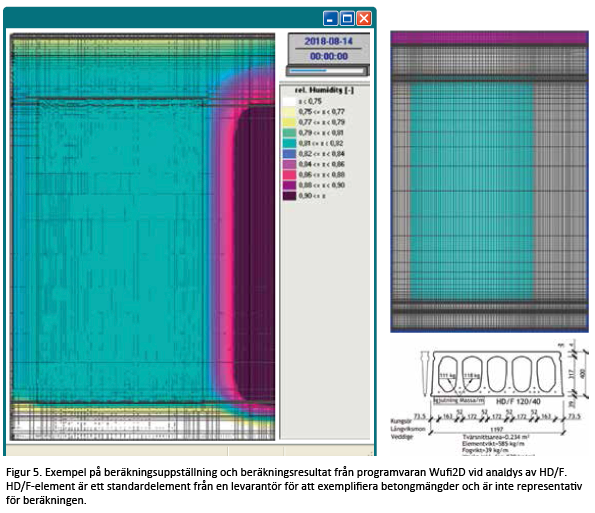Click the simulation progress bar
Screen dimensions: 595x513
[x=327, y=71]
